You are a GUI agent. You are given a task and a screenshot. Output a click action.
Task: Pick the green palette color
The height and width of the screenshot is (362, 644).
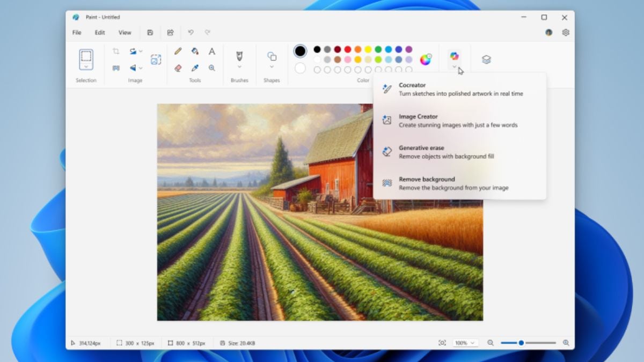tap(378, 49)
